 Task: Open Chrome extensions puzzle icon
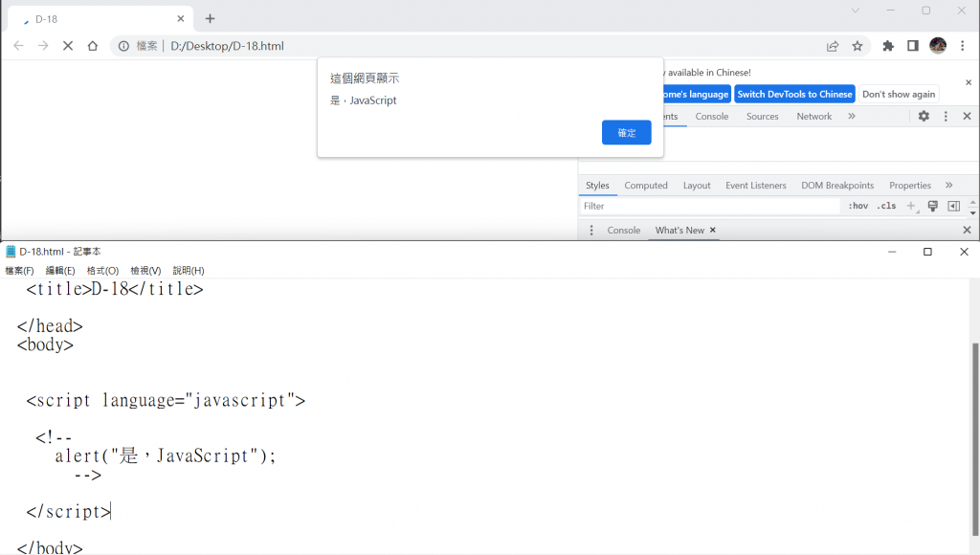pos(888,46)
